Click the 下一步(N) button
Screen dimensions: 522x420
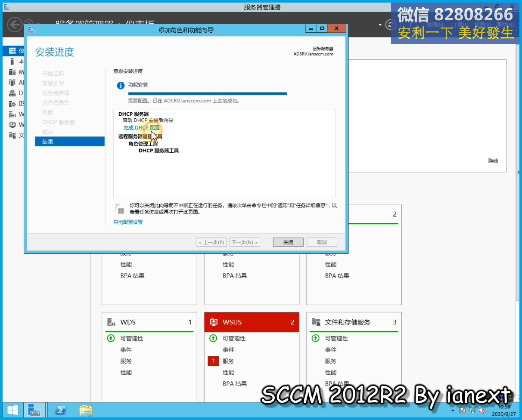(x=245, y=242)
